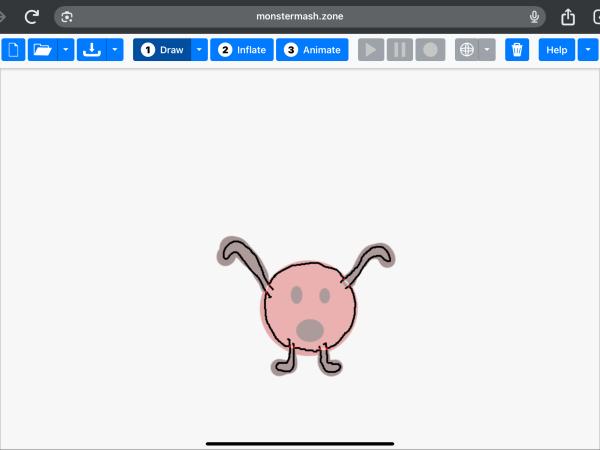Expand the globe options dropdown arrow
The height and width of the screenshot is (450, 600).
(487, 50)
